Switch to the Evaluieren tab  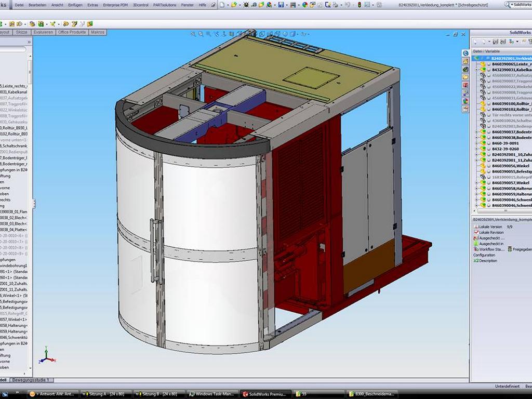click(x=43, y=32)
